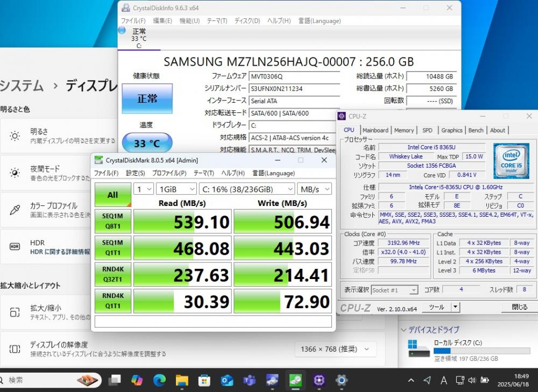Click the night light icon

[x=15, y=173]
